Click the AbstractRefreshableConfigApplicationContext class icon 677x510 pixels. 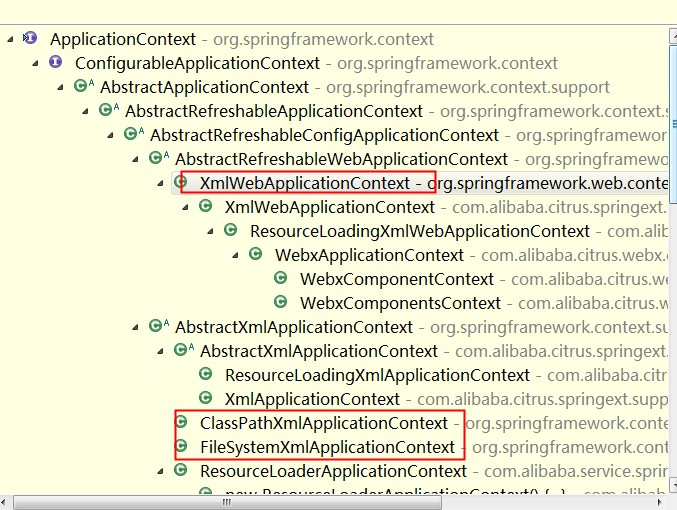[133, 134]
